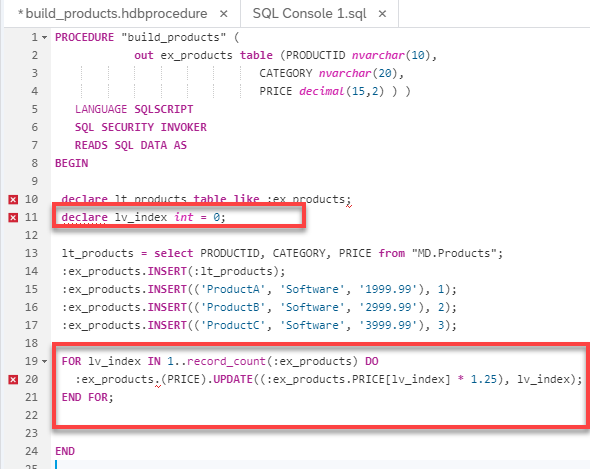Collapse the PROCEDURE block fold arrow at line 1
The width and height of the screenshot is (590, 469).
pos(44,38)
